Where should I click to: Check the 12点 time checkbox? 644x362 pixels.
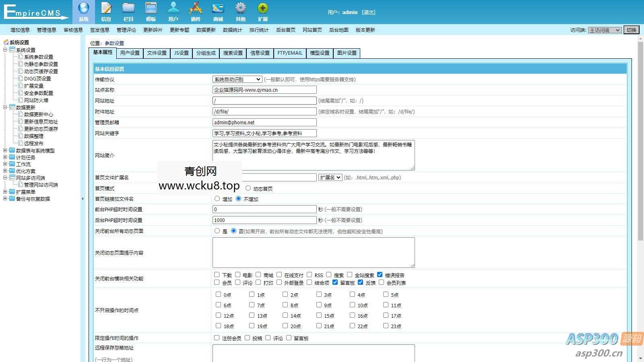coord(218,315)
